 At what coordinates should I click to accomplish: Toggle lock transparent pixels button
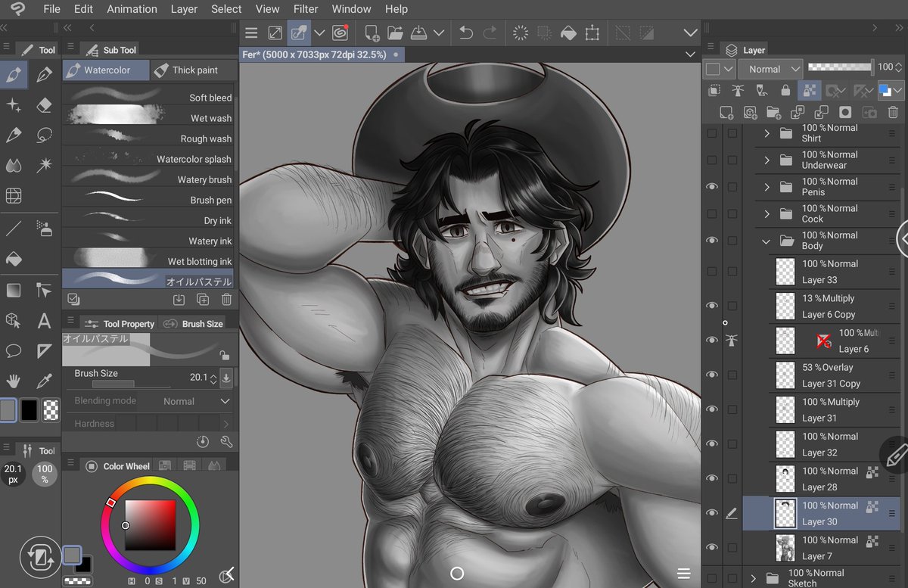click(809, 91)
